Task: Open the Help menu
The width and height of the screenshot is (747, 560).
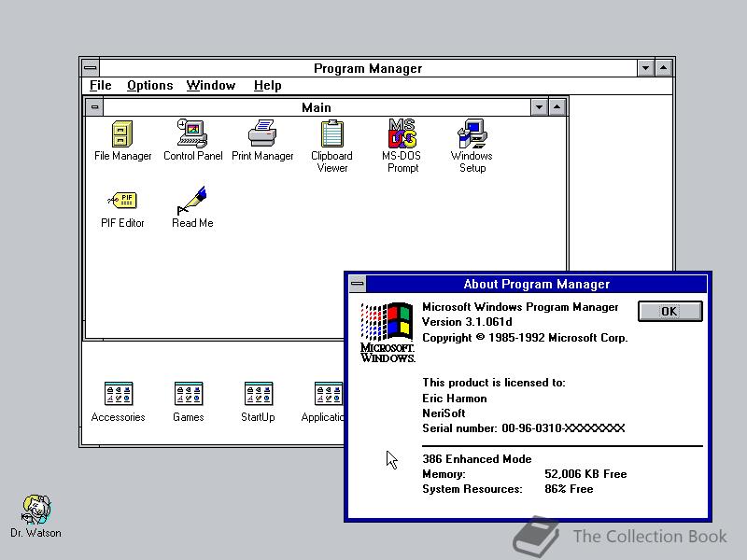Action: click(x=267, y=85)
